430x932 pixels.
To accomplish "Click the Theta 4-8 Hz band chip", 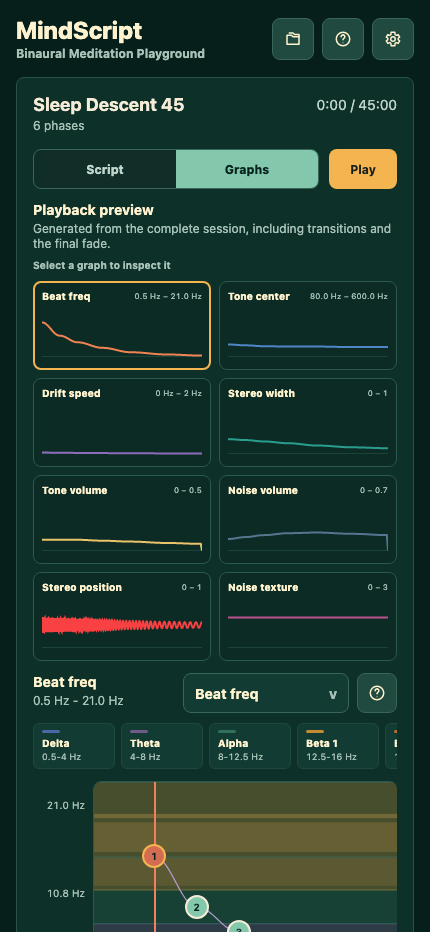I will 162,746.
